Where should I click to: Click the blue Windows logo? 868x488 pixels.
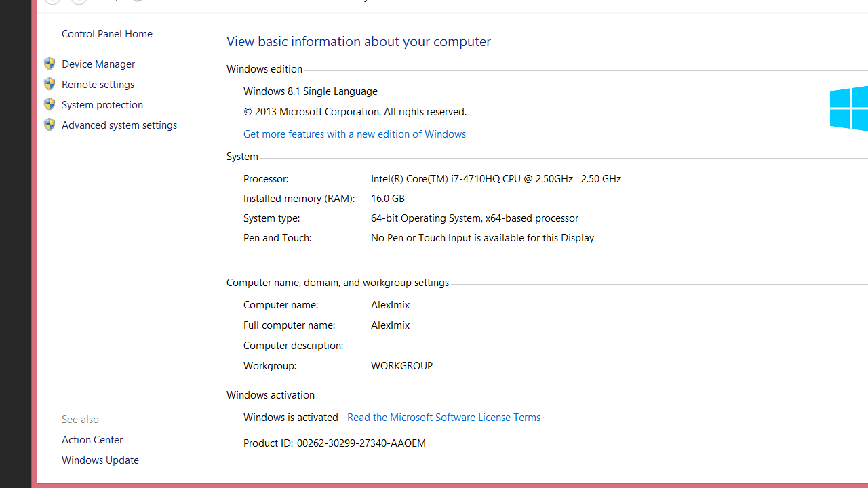point(849,108)
